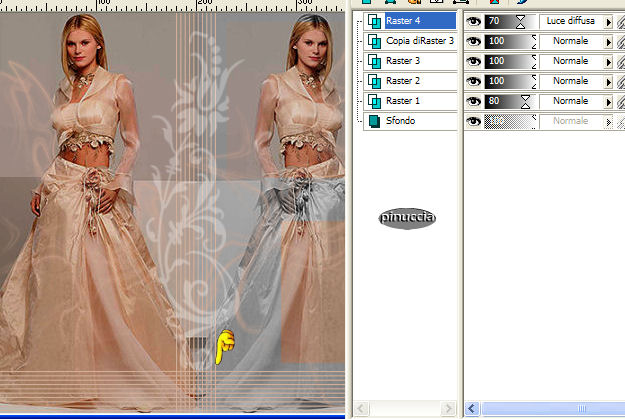Click right scroll arrow under layer names

448,409
